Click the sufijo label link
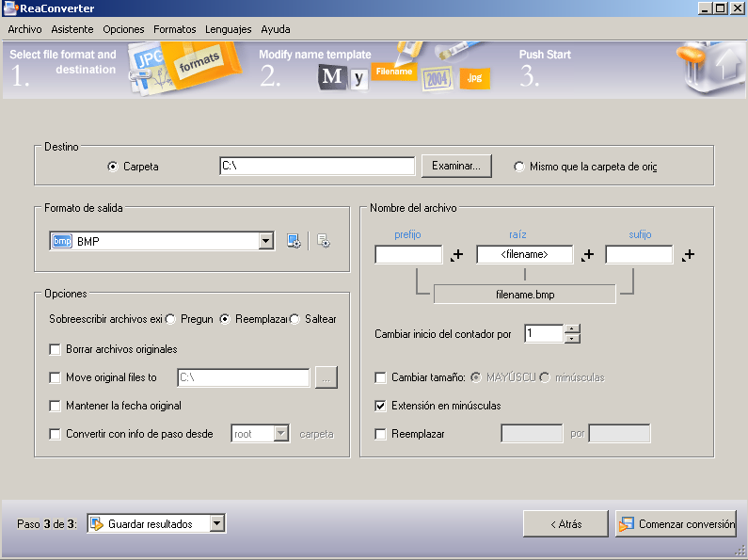This screenshot has height=560, width=748. tap(640, 234)
